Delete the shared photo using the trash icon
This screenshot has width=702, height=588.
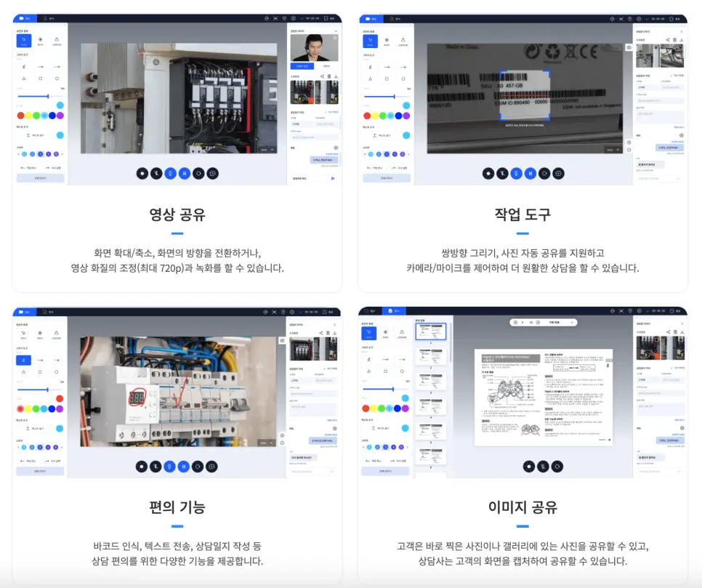[x=328, y=76]
